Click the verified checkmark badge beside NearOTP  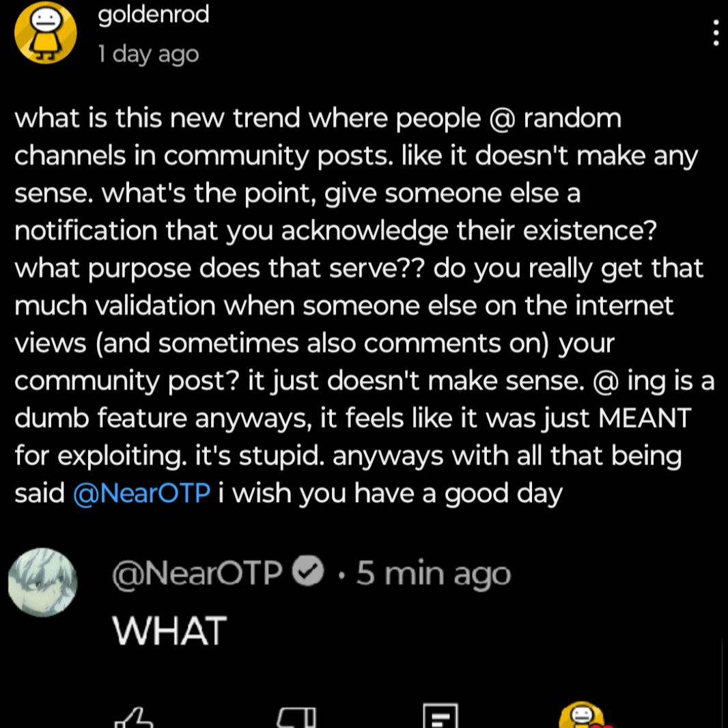pos(308,573)
